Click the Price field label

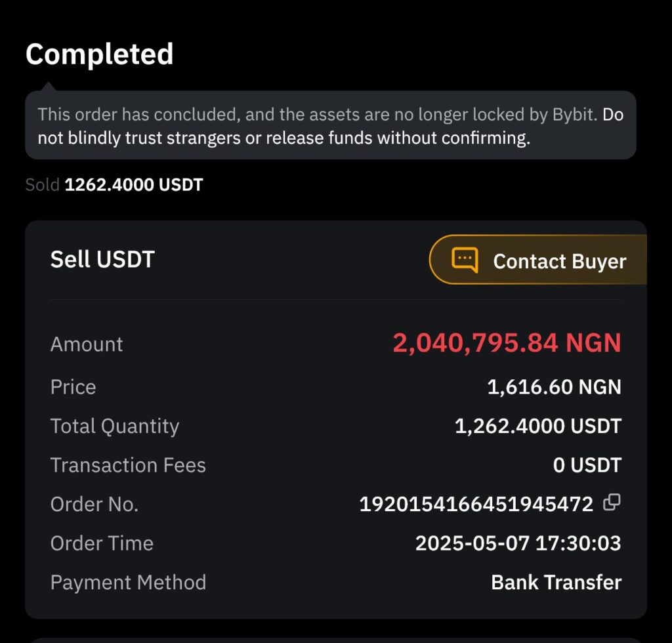[x=73, y=387]
